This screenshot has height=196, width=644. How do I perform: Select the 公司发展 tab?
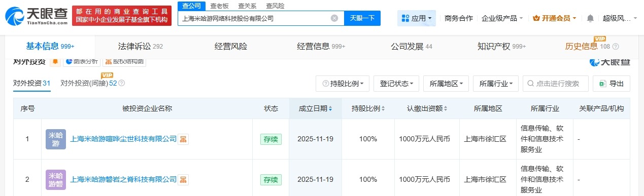coord(412,47)
